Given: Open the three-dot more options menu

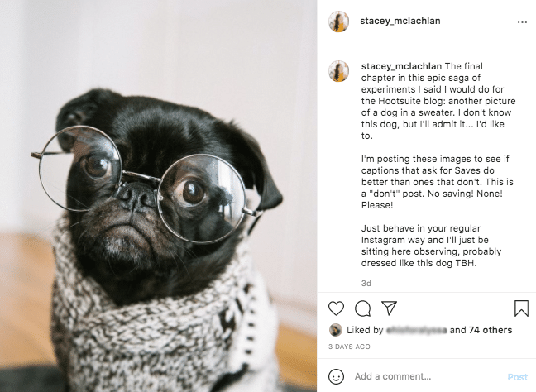Looking at the screenshot, I should click(522, 22).
